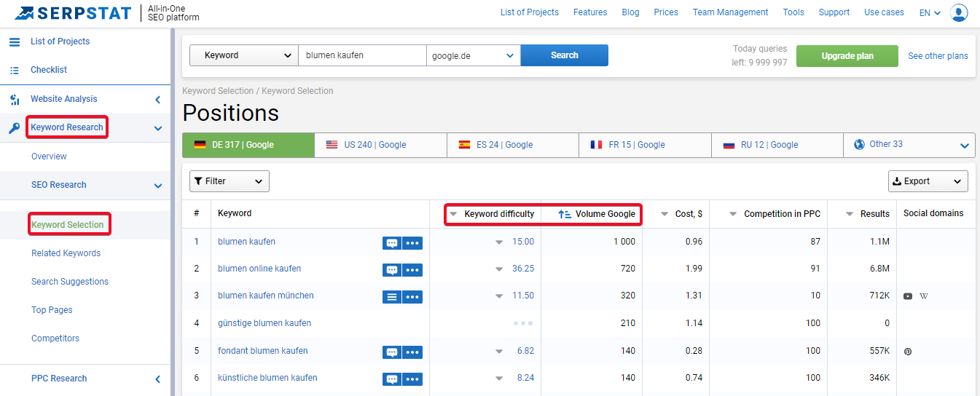The width and height of the screenshot is (980, 396).
Task: Open Tools in top navigation
Action: point(793,12)
